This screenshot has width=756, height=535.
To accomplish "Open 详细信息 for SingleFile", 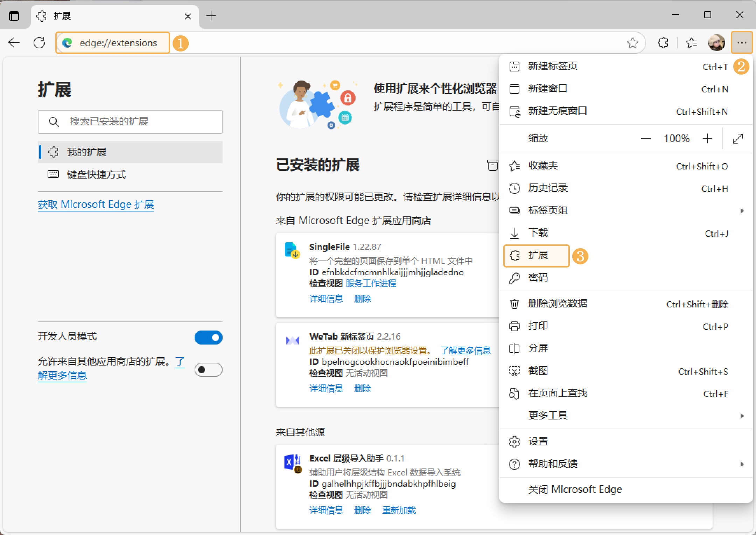I will (x=326, y=299).
